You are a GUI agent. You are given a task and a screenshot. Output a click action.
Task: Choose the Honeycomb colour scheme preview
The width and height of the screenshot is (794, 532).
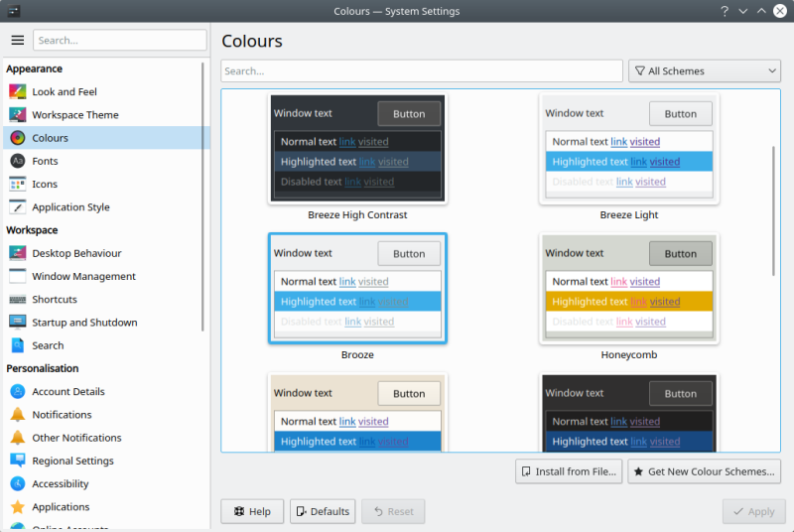[x=628, y=289]
